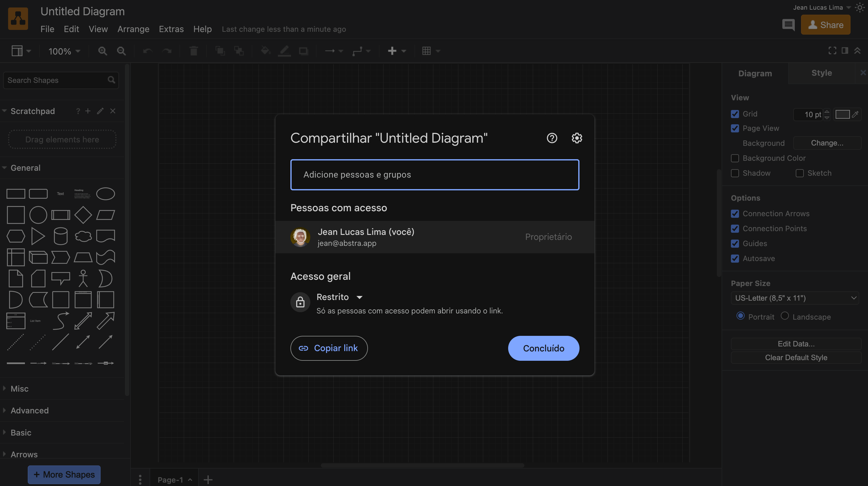Viewport: 868px width, 486px height.
Task: Select the actor stick figure shape
Action: [83, 279]
